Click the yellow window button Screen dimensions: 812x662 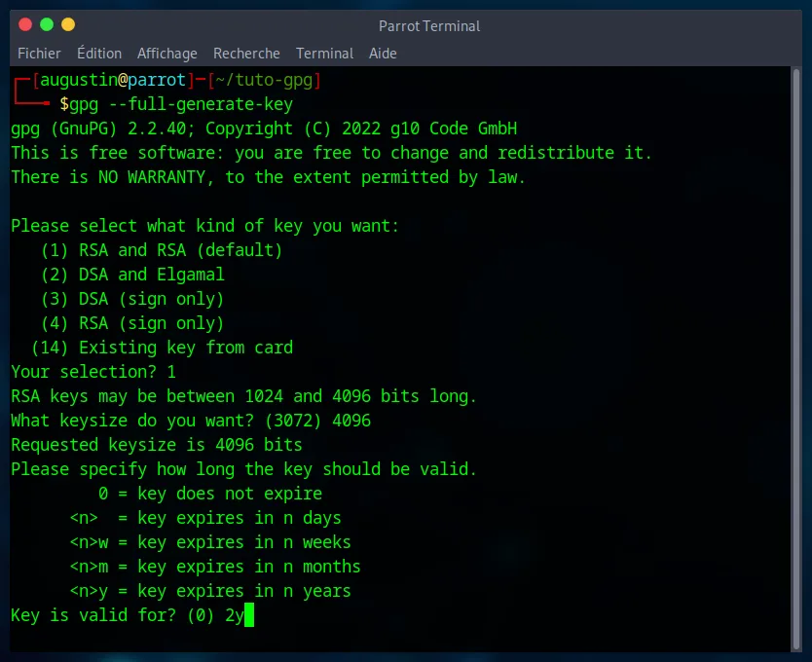pyautogui.click(x=68, y=24)
